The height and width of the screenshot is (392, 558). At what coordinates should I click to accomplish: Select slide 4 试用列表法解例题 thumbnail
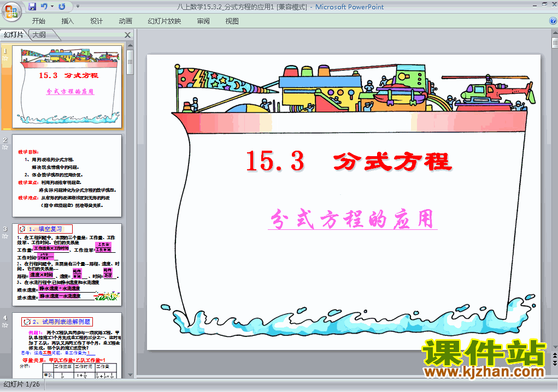click(x=67, y=345)
